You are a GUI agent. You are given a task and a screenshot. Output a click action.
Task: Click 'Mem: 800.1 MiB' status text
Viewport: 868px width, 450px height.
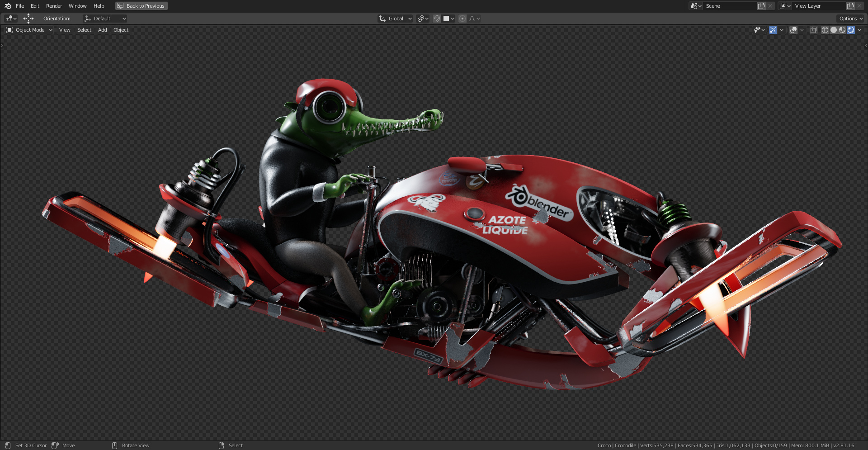[x=810, y=445]
